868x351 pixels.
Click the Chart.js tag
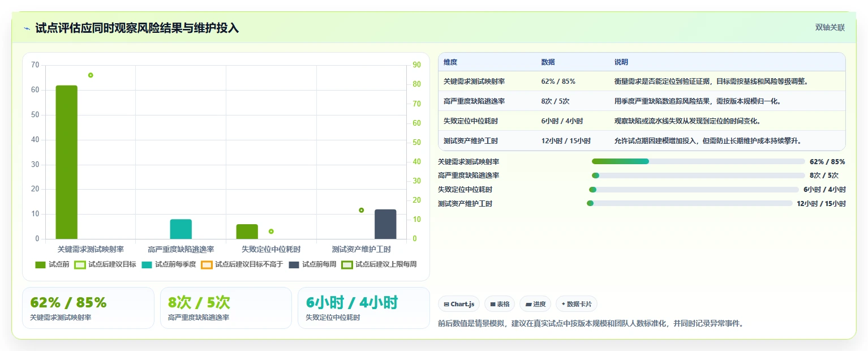point(459,304)
